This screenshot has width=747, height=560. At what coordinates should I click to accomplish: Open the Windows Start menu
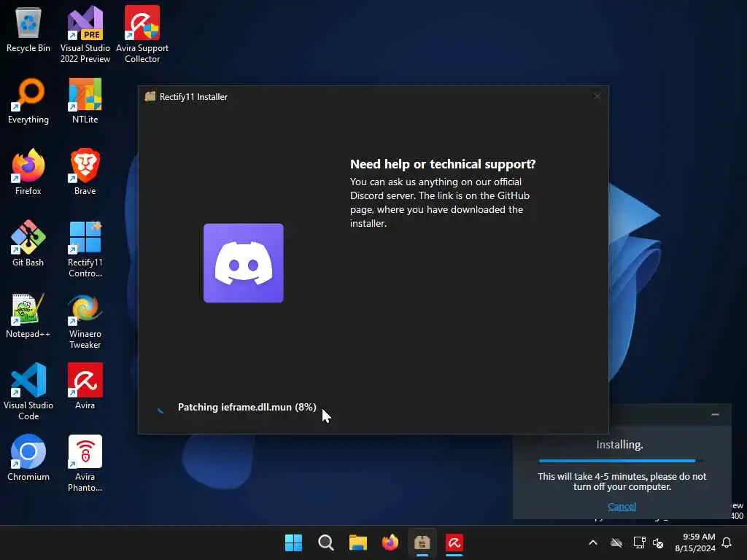coord(293,542)
